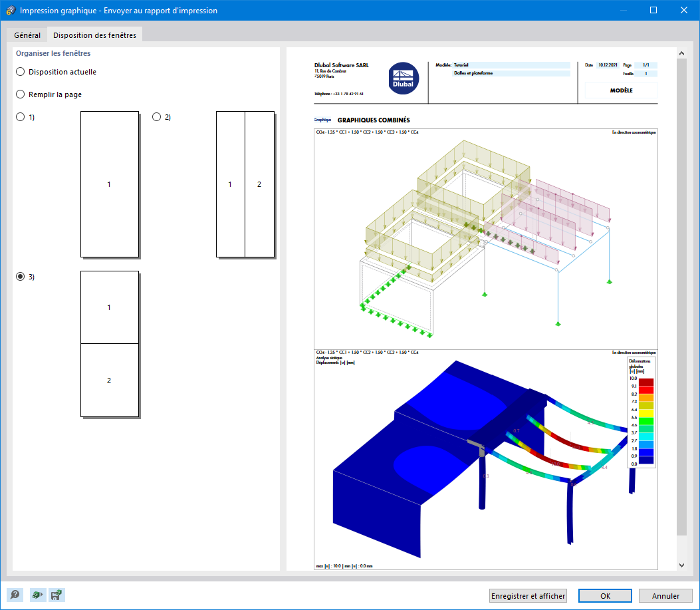The image size is (700, 610).
Task: Click the stacked layout 3 thumbnail
Action: [110, 344]
